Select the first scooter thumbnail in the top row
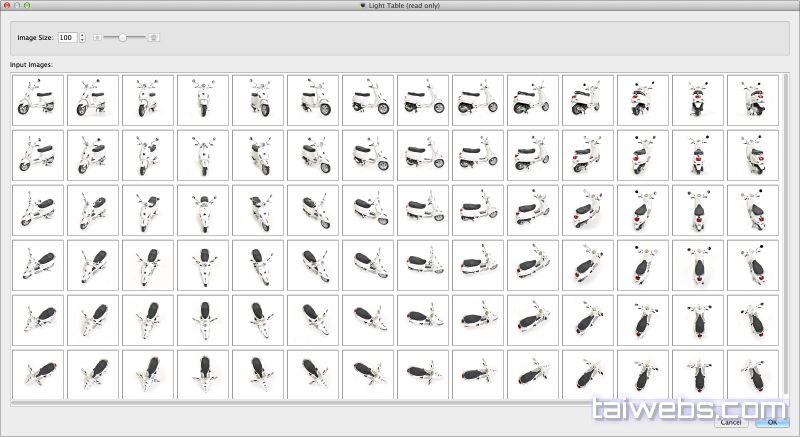Screen dimensions: 800x437 click(38, 100)
